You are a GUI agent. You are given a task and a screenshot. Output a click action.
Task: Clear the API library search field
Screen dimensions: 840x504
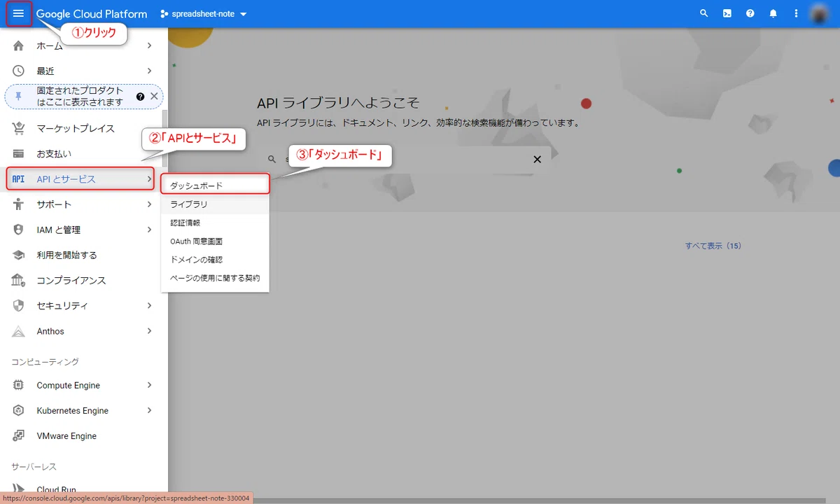538,159
